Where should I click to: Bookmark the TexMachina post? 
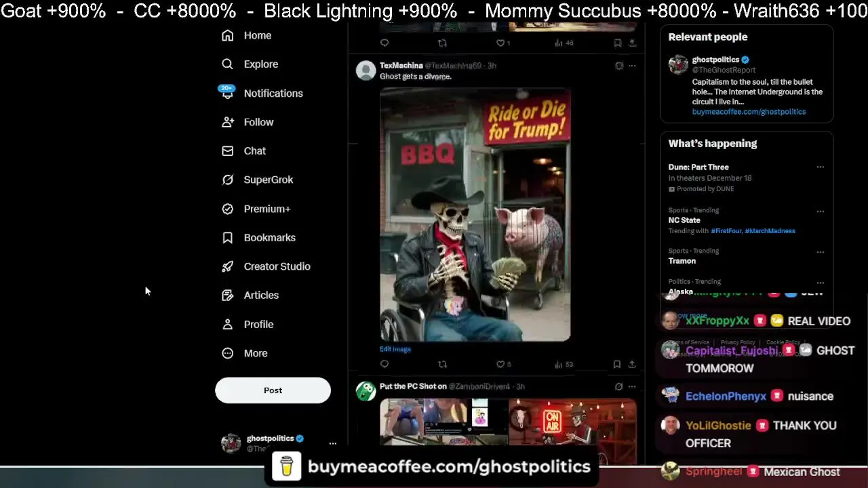(617, 364)
